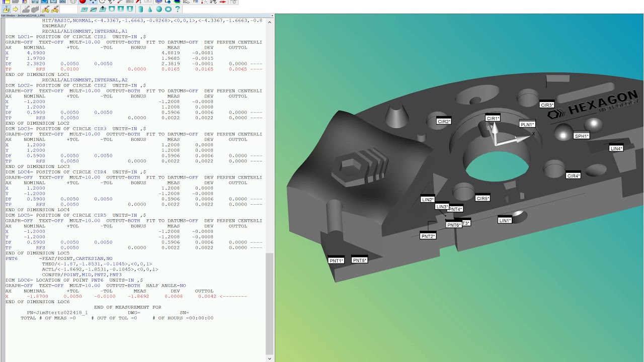Click the 'END OF DIMENSION LOC5' line
Viewport: 644px width, 362px height.
coord(37,253)
